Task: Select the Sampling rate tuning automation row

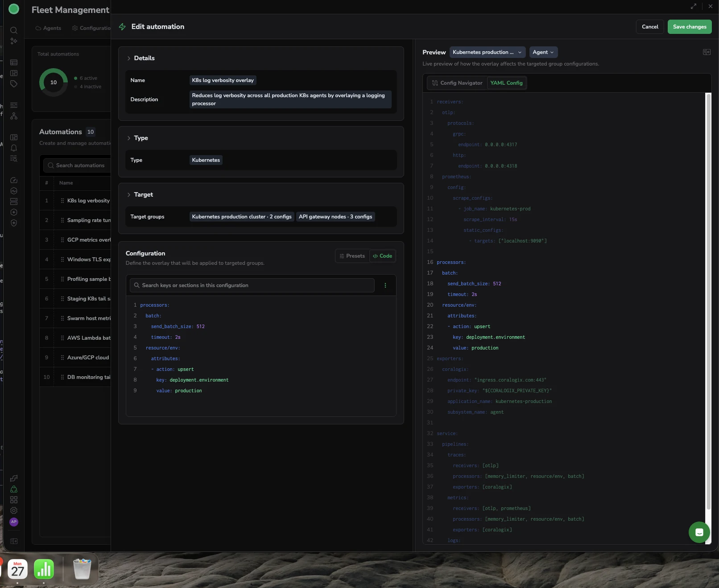Action: point(75,220)
